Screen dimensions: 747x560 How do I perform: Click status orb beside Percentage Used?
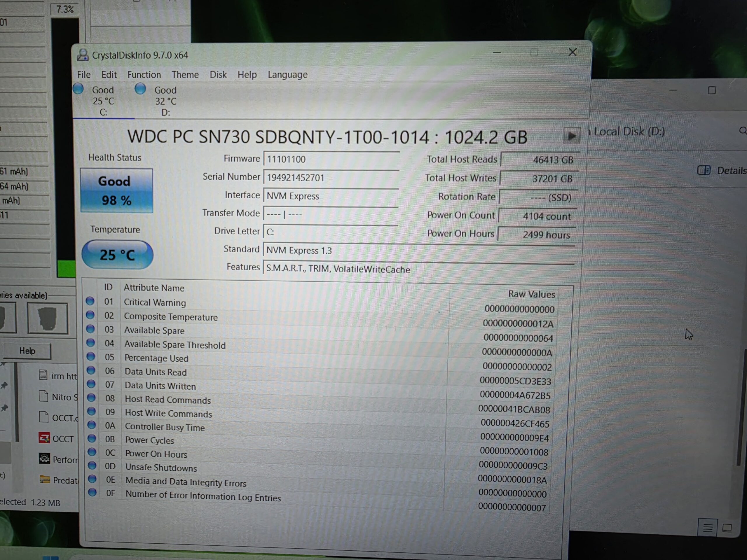tap(90, 356)
